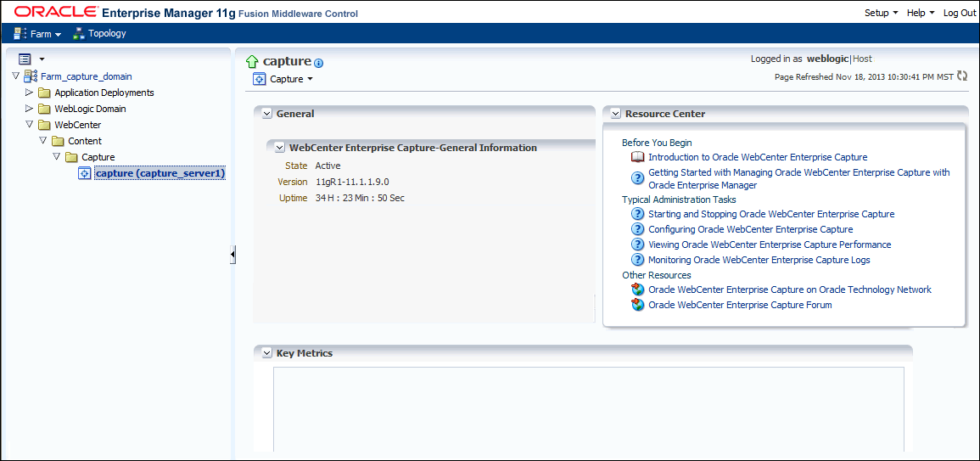Image resolution: width=980 pixels, height=461 pixels.
Task: Click the Oracle logo
Action: 55,12
